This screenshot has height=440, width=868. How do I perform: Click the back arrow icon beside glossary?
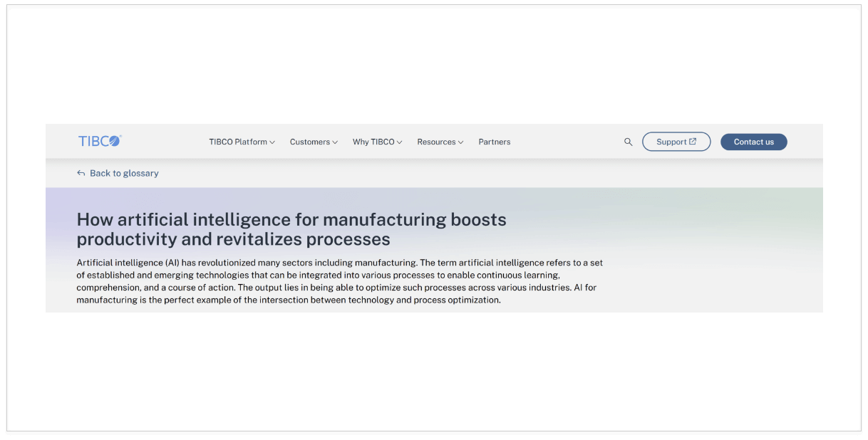pos(81,173)
